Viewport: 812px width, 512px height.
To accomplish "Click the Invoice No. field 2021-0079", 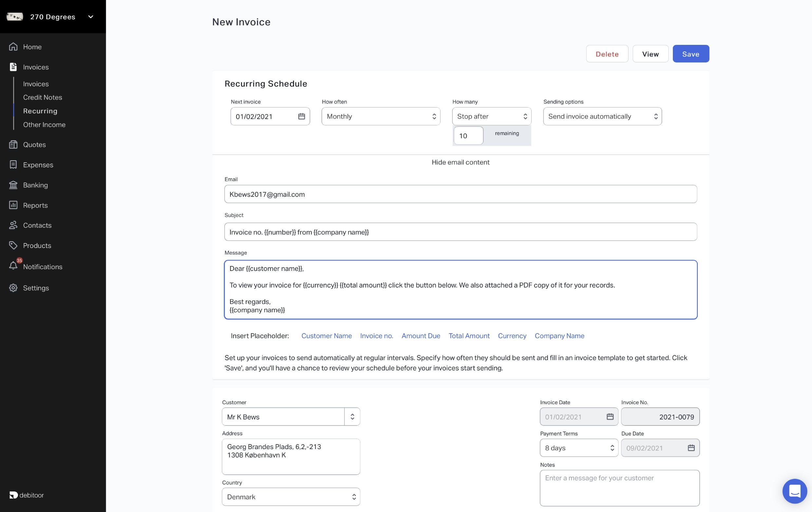I will click(660, 417).
